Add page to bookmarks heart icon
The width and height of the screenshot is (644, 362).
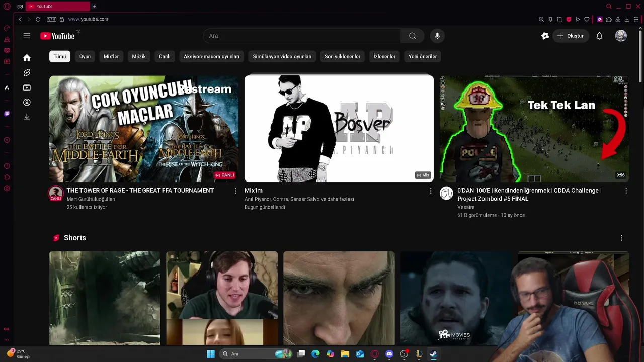pyautogui.click(x=587, y=19)
